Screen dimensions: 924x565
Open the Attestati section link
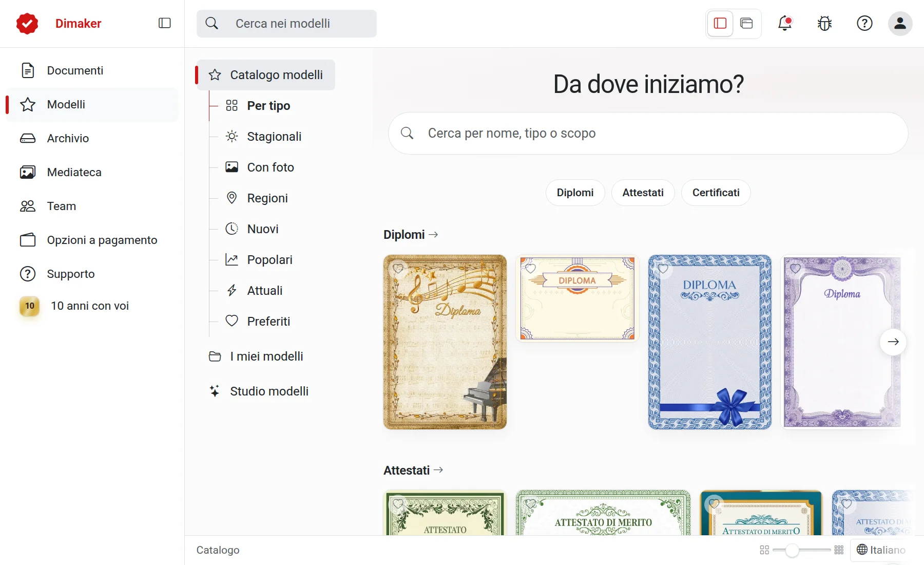(413, 470)
